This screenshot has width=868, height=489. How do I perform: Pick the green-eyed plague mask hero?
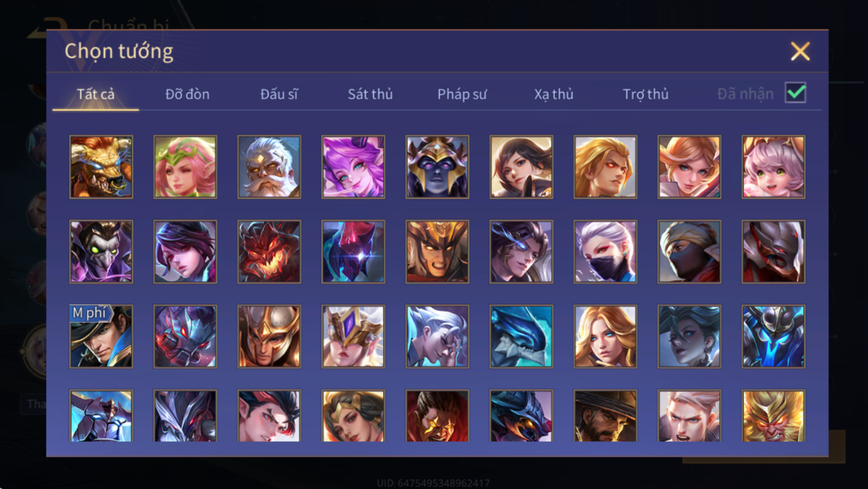click(101, 252)
